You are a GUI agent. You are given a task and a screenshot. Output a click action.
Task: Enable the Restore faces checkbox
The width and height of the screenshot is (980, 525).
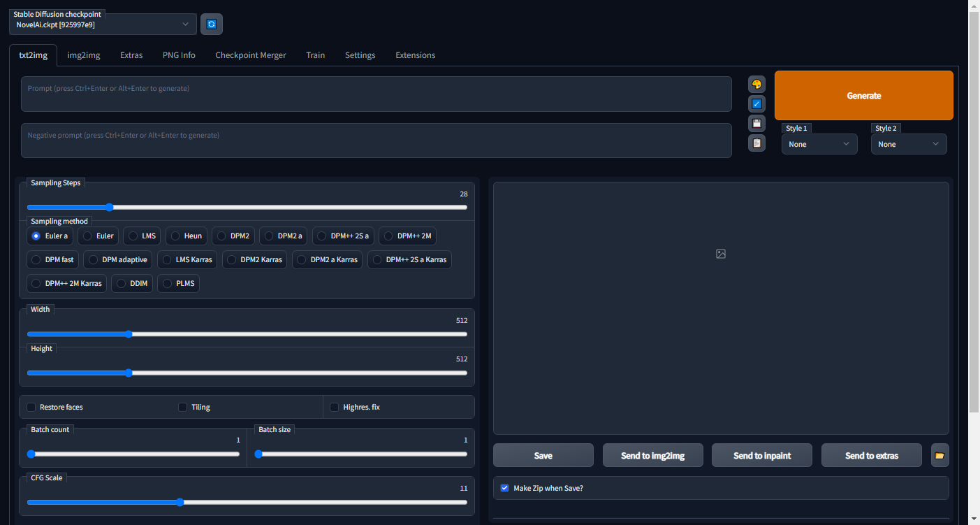click(31, 407)
